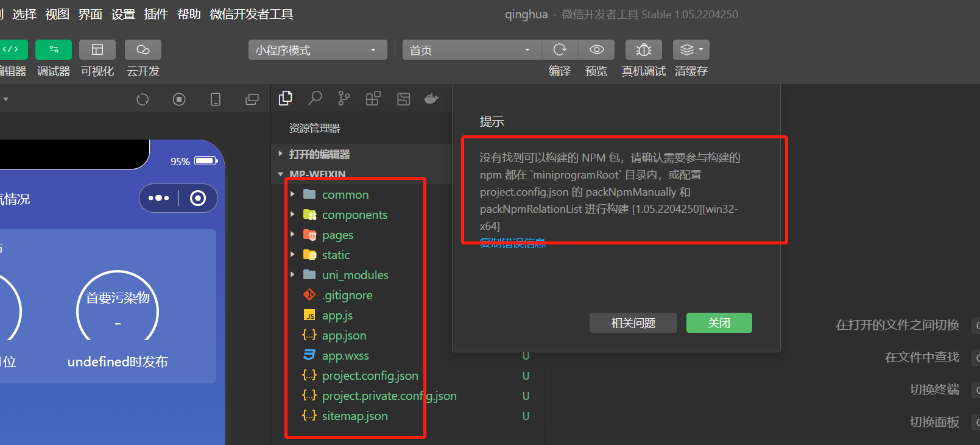Open the clear cache layers button
This screenshot has height=445, width=980.
click(691, 50)
